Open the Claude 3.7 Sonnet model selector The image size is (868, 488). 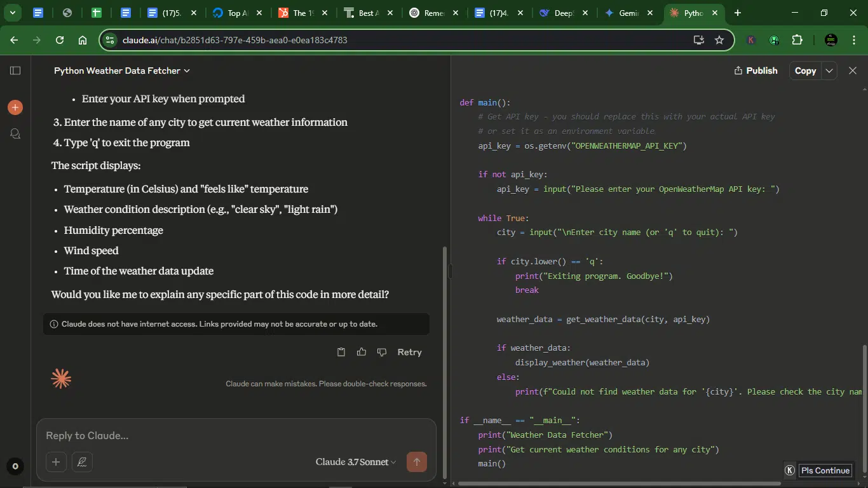(356, 462)
